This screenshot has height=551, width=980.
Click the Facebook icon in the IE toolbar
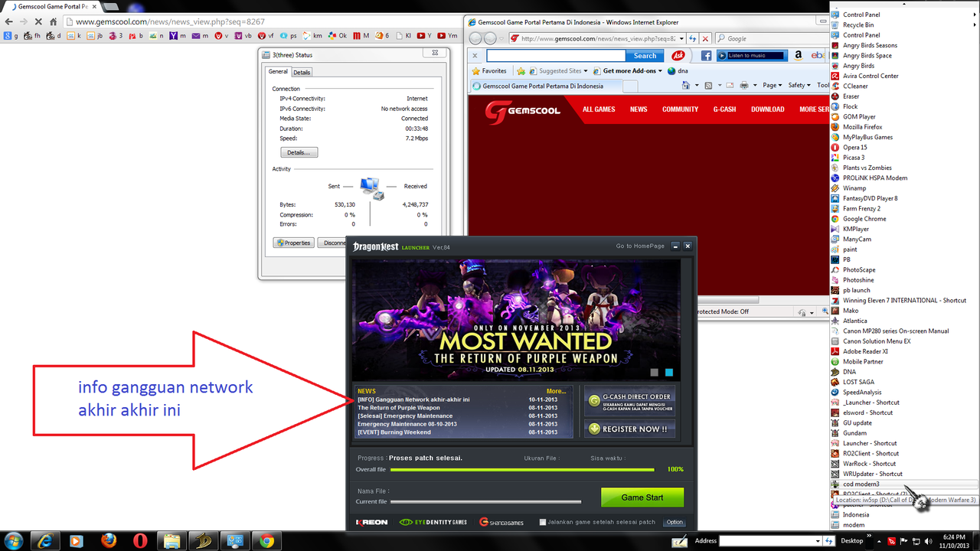(705, 56)
